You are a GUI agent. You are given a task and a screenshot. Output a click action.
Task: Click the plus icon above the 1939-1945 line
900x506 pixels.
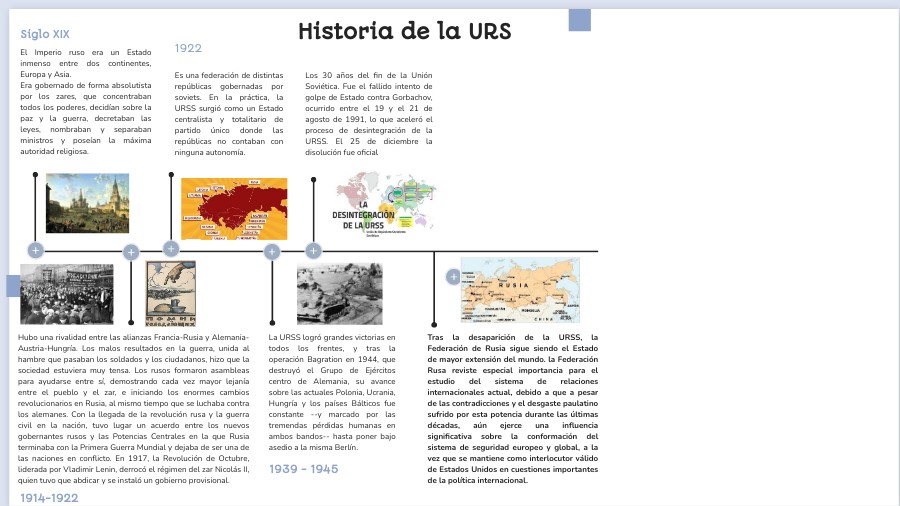pos(272,252)
